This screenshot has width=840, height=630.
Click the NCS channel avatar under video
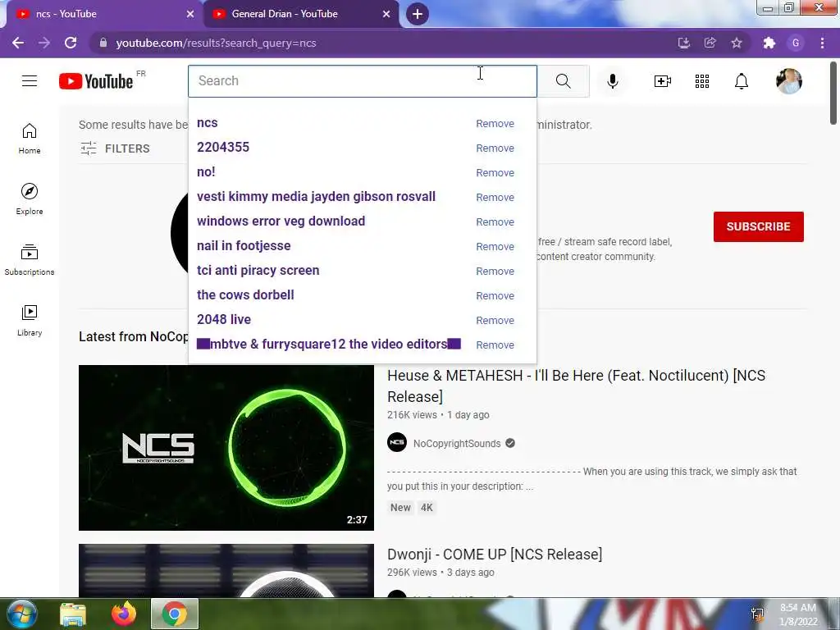397,442
